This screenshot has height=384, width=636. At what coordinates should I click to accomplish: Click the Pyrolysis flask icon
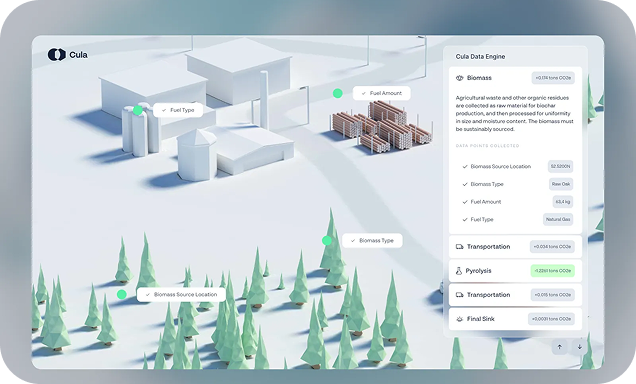(x=459, y=270)
